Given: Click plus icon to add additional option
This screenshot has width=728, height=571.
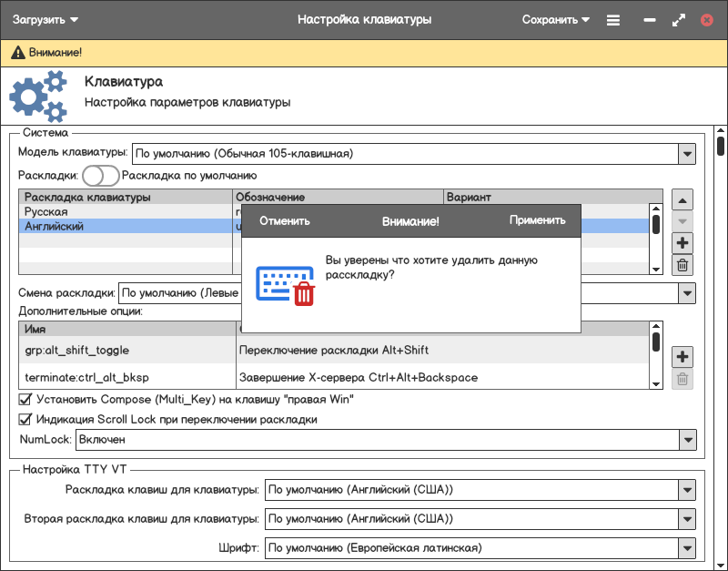Looking at the screenshot, I should [682, 357].
